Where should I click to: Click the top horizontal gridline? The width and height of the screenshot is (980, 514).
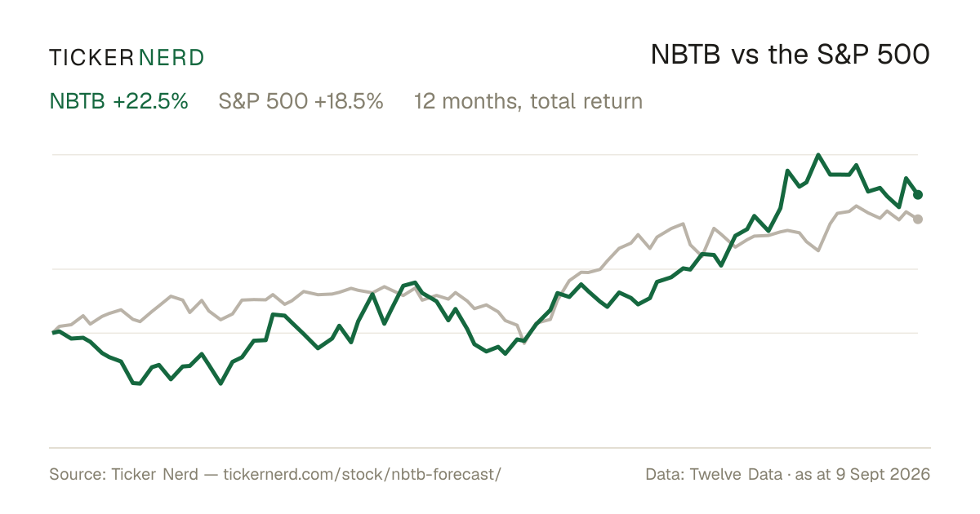click(485, 154)
